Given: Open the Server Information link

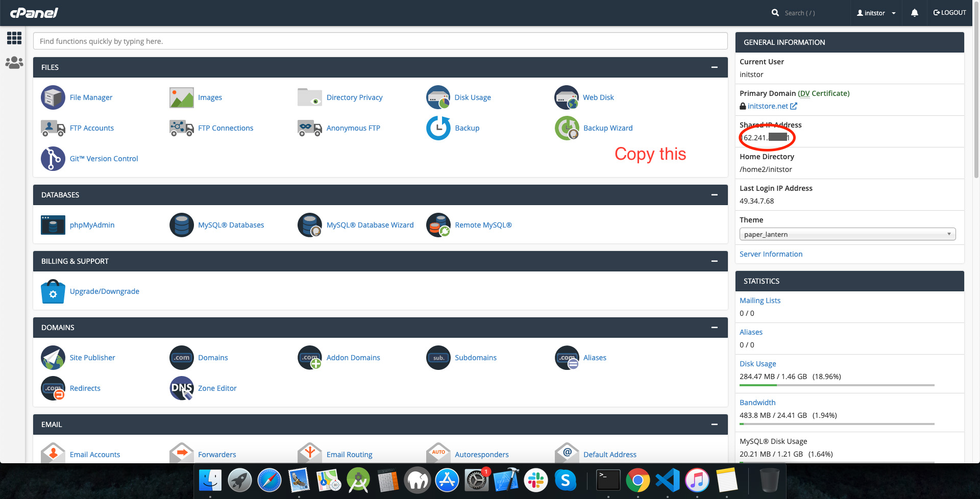Looking at the screenshot, I should (x=771, y=254).
